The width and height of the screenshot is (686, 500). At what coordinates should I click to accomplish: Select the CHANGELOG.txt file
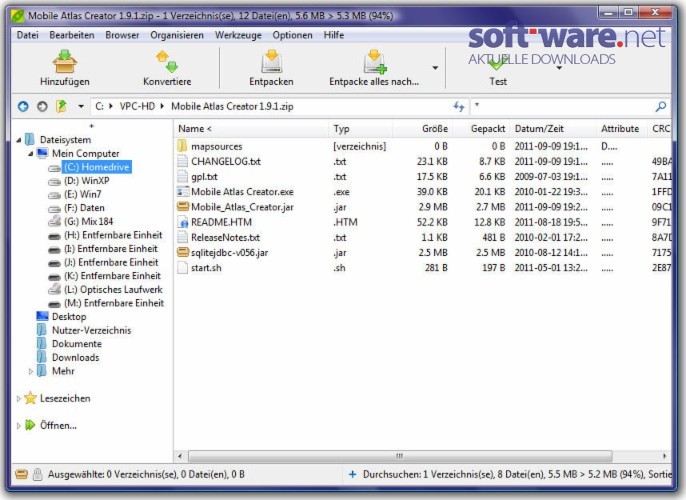(226, 161)
